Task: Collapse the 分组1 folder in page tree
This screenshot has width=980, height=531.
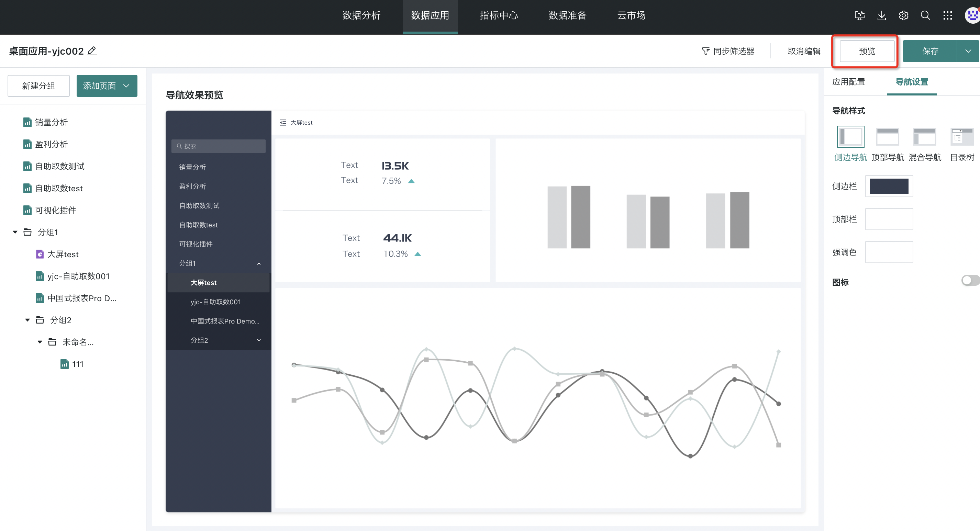Action: [15, 232]
